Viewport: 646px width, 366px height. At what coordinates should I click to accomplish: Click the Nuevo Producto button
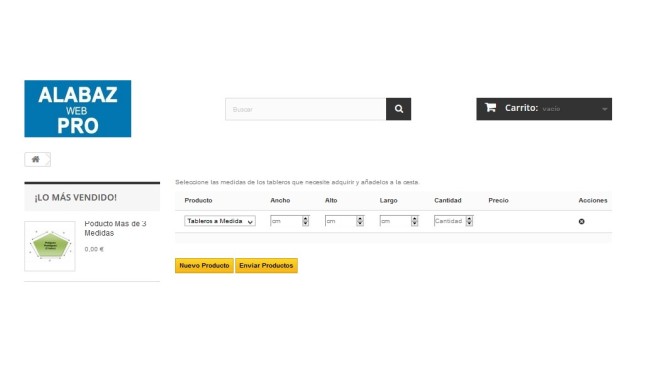[x=204, y=265]
